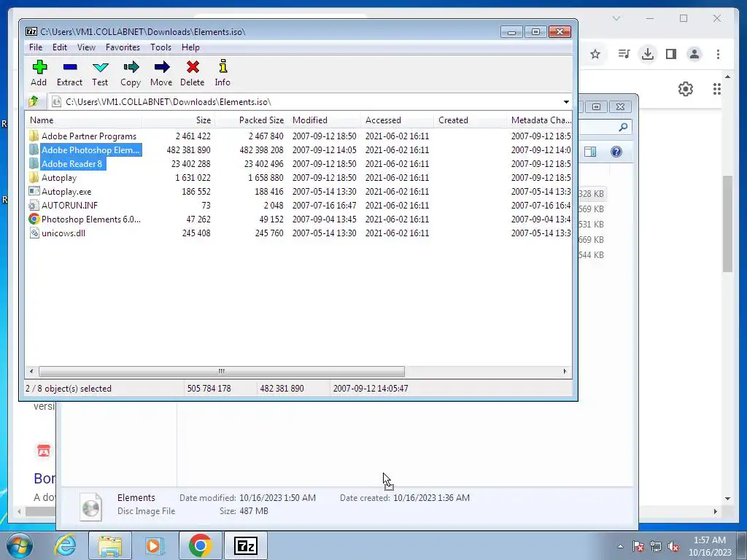Click packed size value 1 658 880

[266, 178]
